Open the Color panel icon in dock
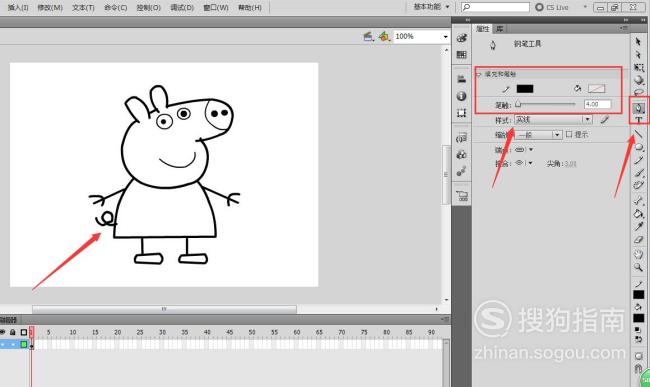The image size is (650, 387). 461,38
